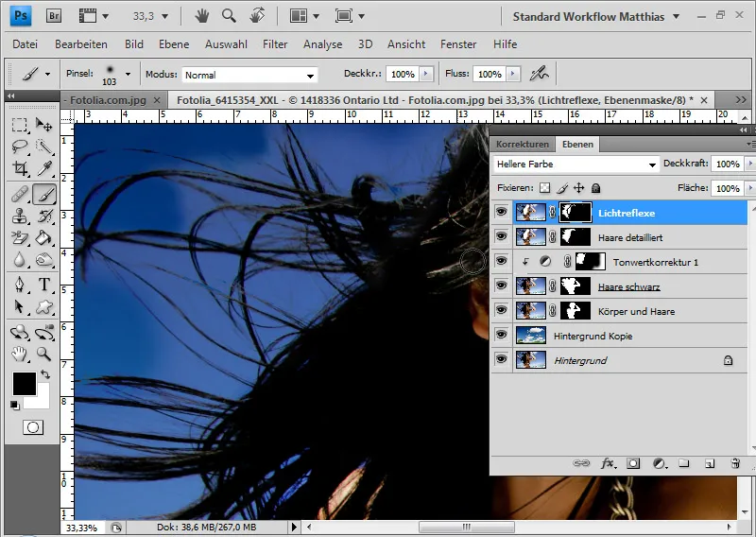The height and width of the screenshot is (537, 756).
Task: Select the Zoom tool in toolbox
Action: [x=44, y=355]
